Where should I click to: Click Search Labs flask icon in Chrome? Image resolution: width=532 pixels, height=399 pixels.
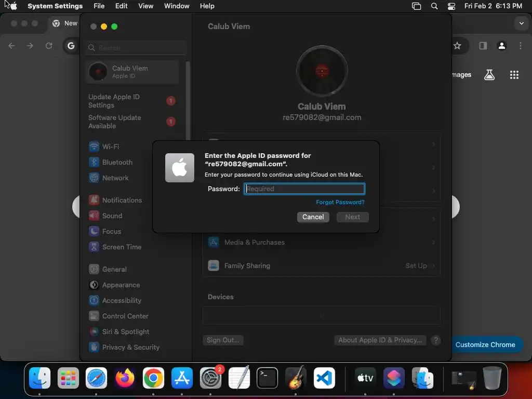pyautogui.click(x=489, y=75)
